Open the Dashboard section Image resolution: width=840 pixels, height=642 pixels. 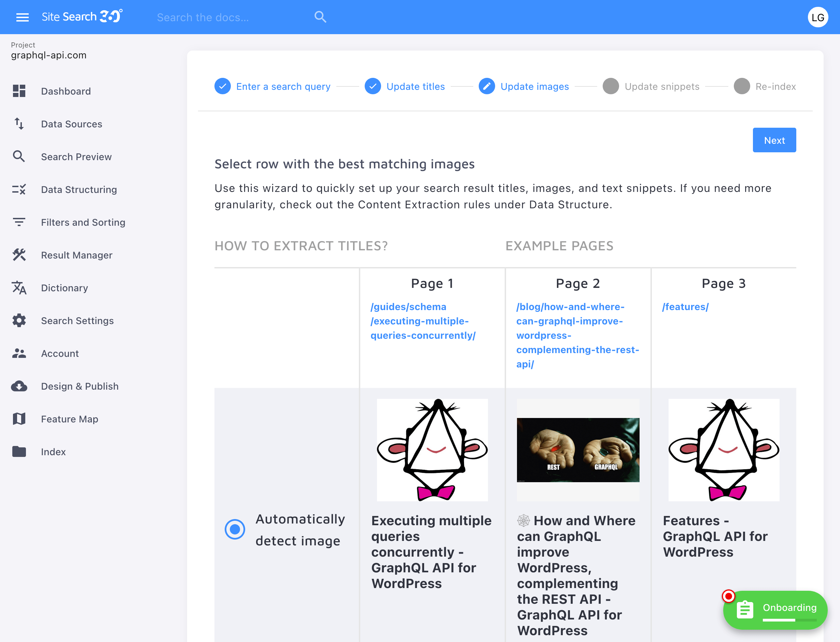click(66, 91)
